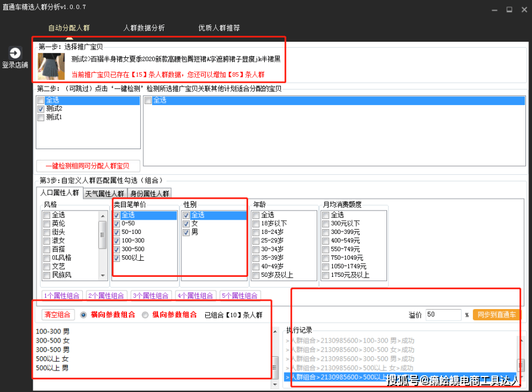
Task: Uncheck the 0-50 price range
Action: [x=116, y=223]
